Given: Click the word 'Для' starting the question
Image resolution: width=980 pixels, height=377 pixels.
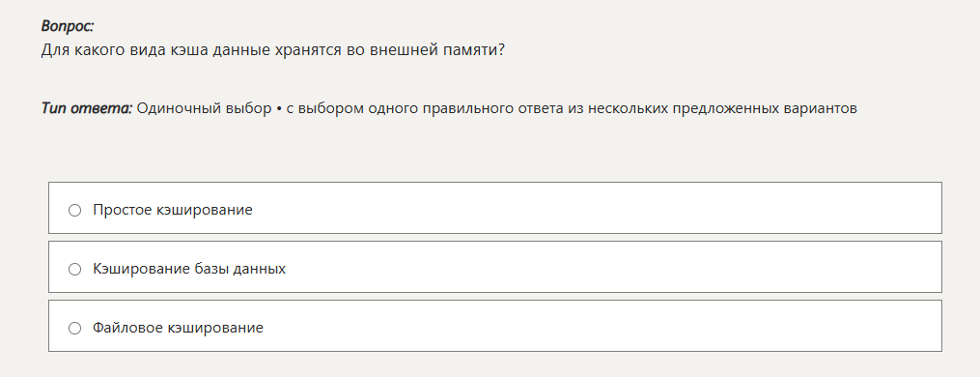Looking at the screenshot, I should tap(56, 50).
